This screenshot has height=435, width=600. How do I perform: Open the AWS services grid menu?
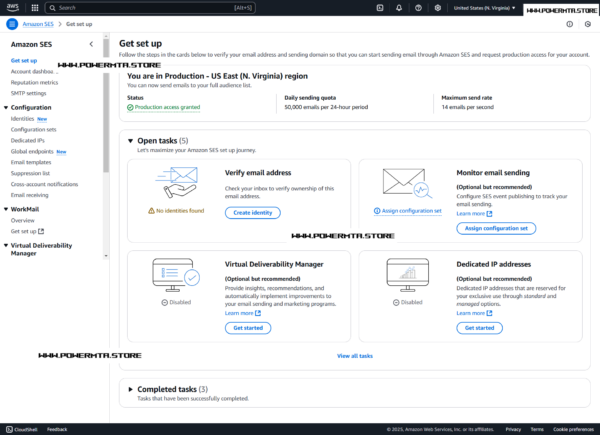(35, 8)
